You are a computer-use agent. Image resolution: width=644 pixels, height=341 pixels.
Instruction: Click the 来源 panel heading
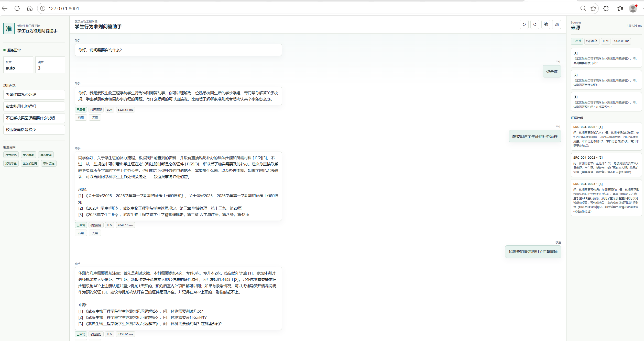pyautogui.click(x=575, y=28)
